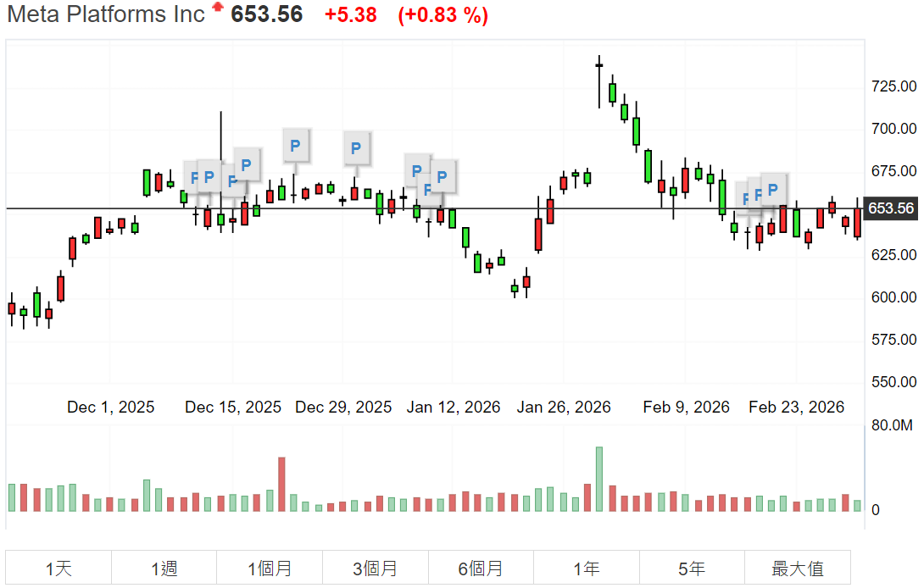
Task: Click the tallest-standing P marker on the chart
Action: pyautogui.click(x=295, y=146)
